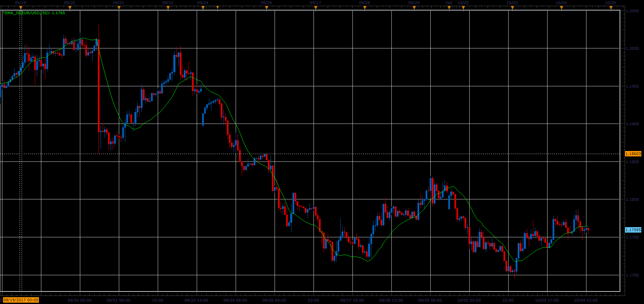Click the 09/21 00:00 time axis label
The image size is (644, 304).
(x=119, y=300)
